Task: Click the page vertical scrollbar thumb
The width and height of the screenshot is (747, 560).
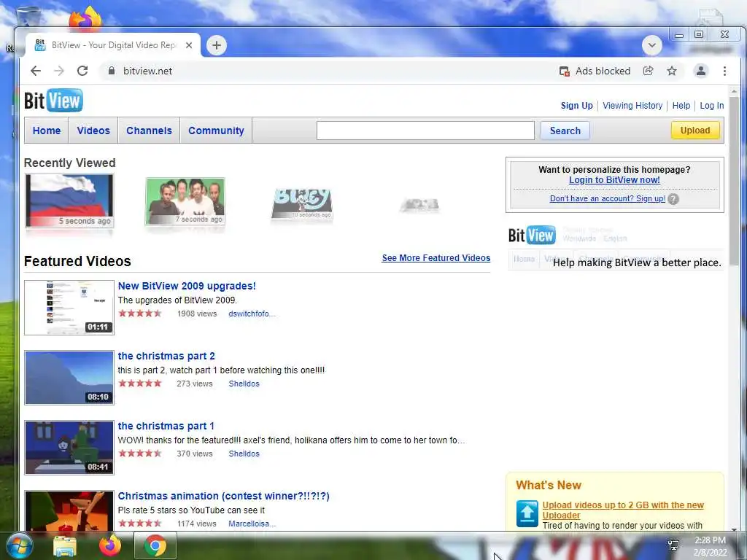Action: tap(734, 181)
